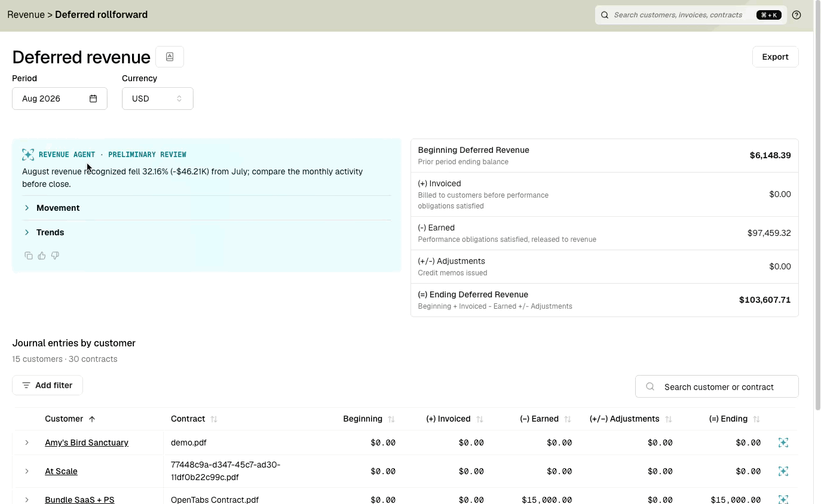Screen dimensions: 821x504
Task: Open the help question-mark icon
Action: click(x=797, y=15)
